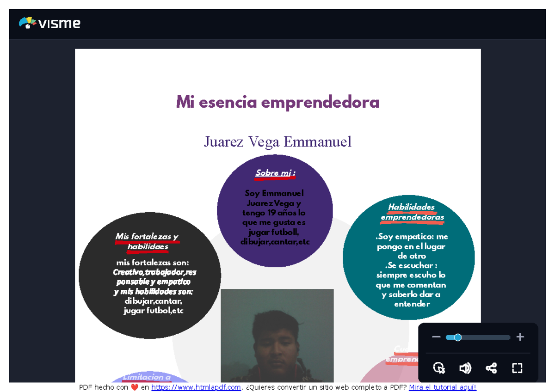555x392 pixels.
Task: Click the Visme logo
Action: 50,23
